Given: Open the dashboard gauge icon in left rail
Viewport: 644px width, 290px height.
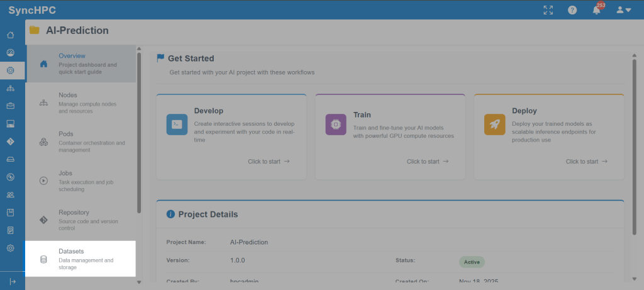Looking at the screenshot, I should tap(10, 52).
